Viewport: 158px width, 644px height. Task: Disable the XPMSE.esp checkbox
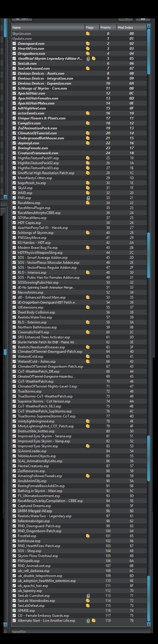[14, 611]
